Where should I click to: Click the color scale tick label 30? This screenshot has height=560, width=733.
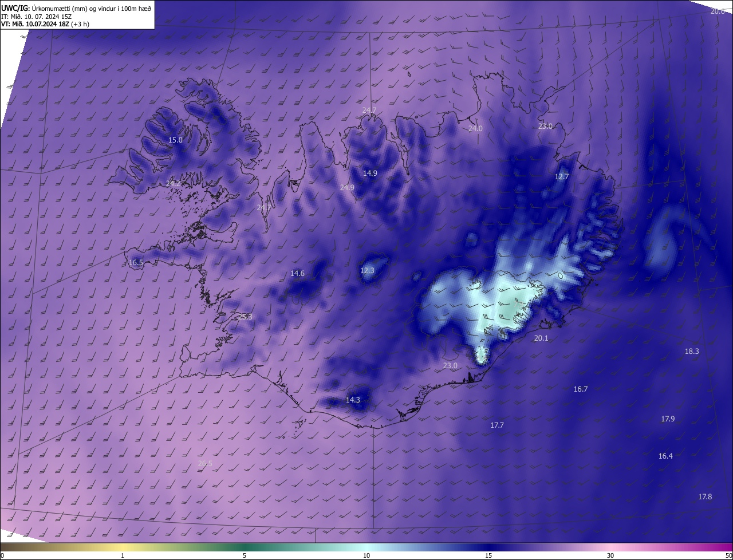click(x=610, y=555)
